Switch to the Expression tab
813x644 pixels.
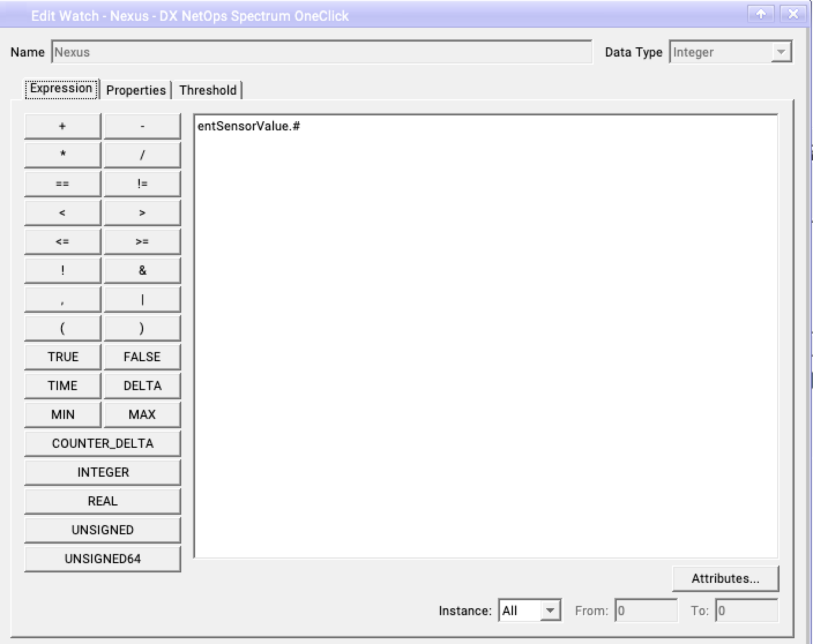(61, 89)
